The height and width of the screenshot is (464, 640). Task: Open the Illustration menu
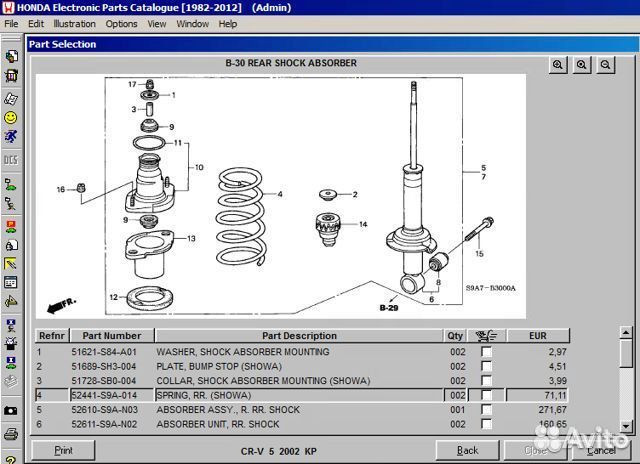[75, 24]
